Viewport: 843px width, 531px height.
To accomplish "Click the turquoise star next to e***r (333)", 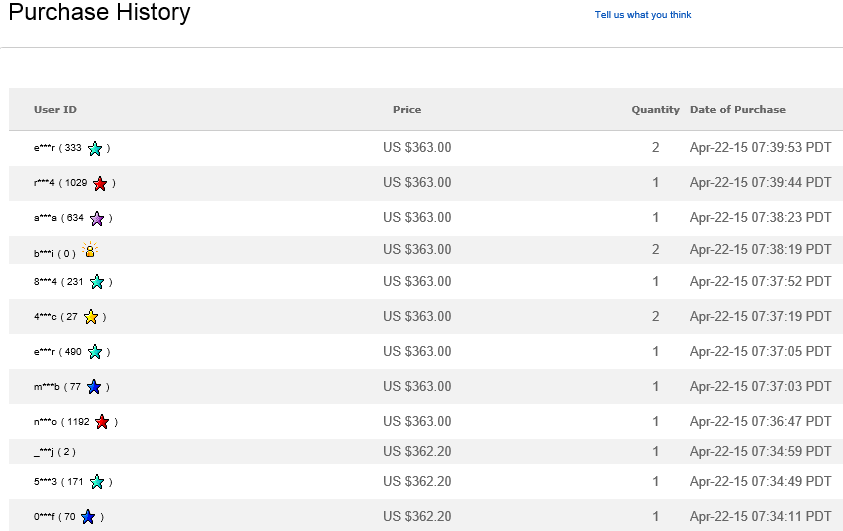I will click(95, 149).
